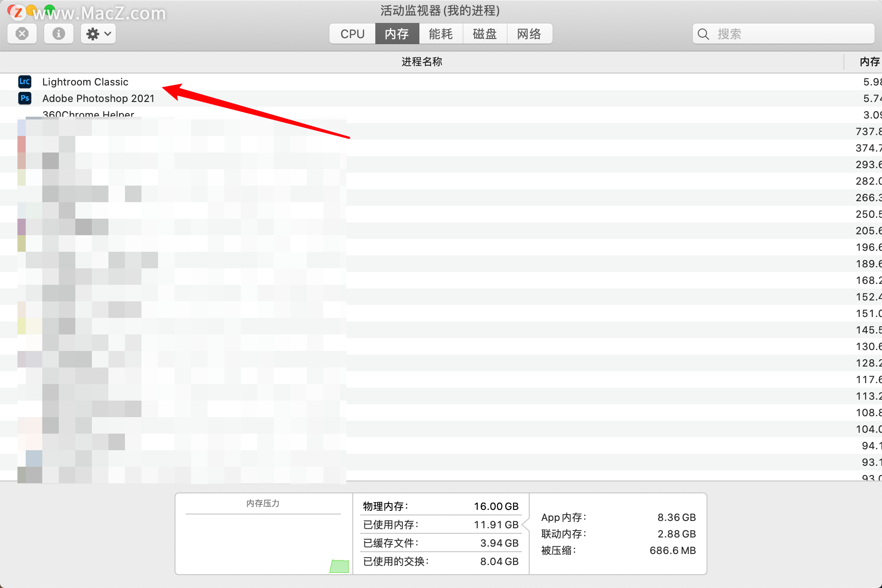The height and width of the screenshot is (588, 882).
Task: Open the process info (i) button
Action: pyautogui.click(x=59, y=34)
